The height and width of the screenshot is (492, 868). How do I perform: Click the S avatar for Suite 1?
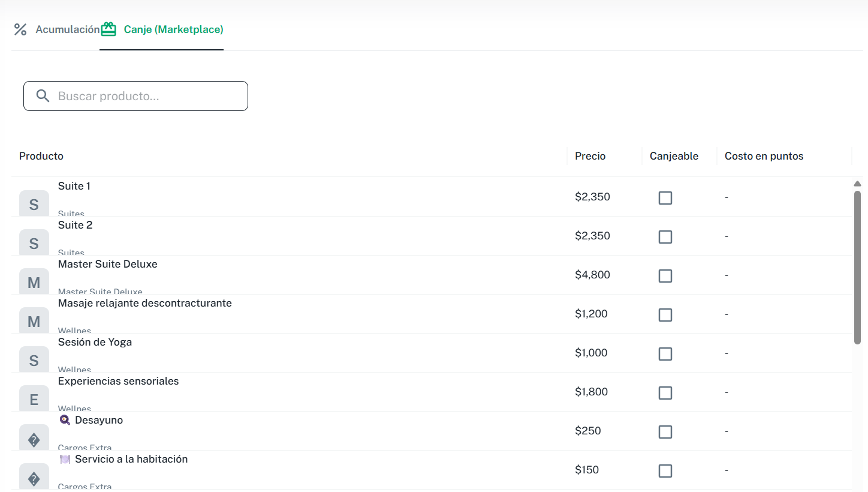click(34, 203)
